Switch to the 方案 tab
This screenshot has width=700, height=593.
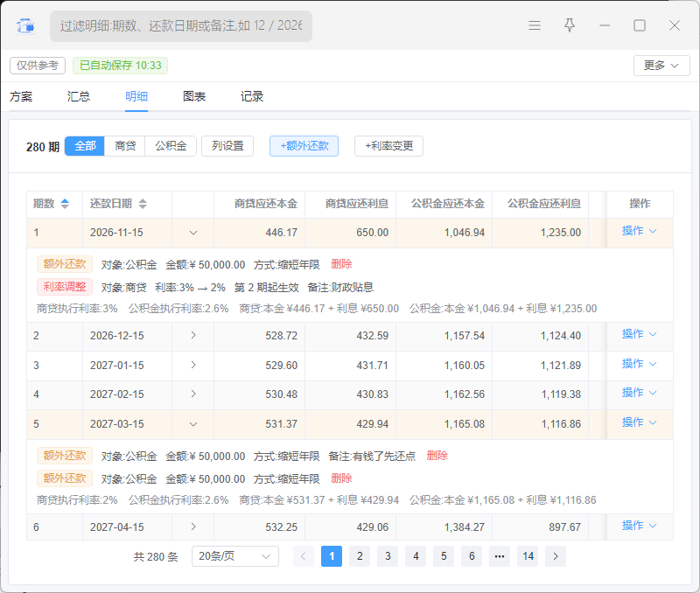pyautogui.click(x=21, y=96)
